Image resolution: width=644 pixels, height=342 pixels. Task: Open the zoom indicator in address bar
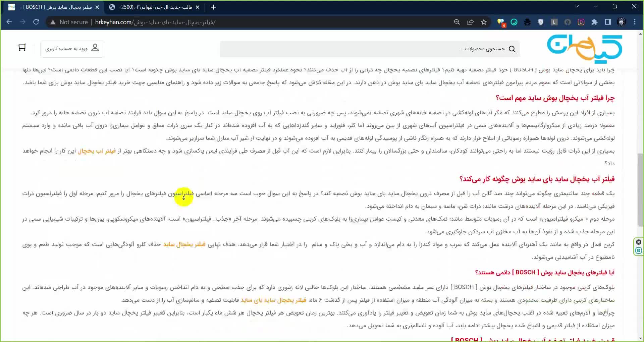[457, 22]
